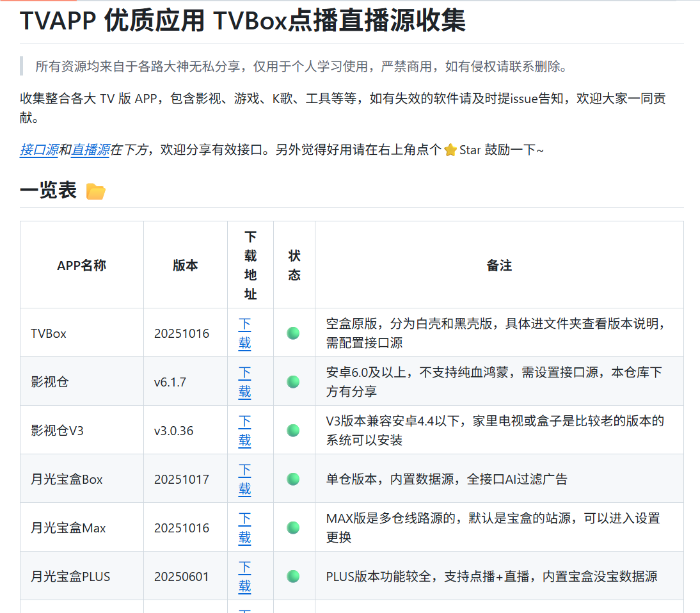
Task: Click the status dot in the 影视仓V3 row
Action: pyautogui.click(x=293, y=429)
